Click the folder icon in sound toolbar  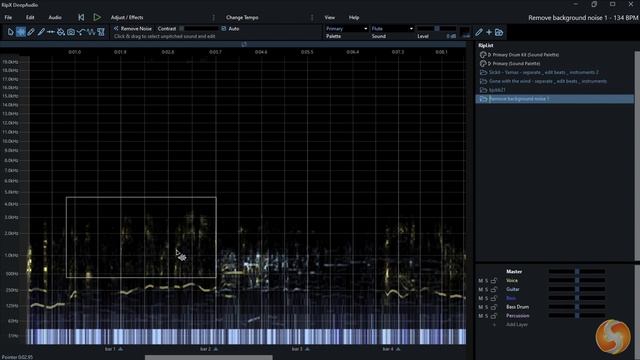pyautogui.click(x=499, y=32)
